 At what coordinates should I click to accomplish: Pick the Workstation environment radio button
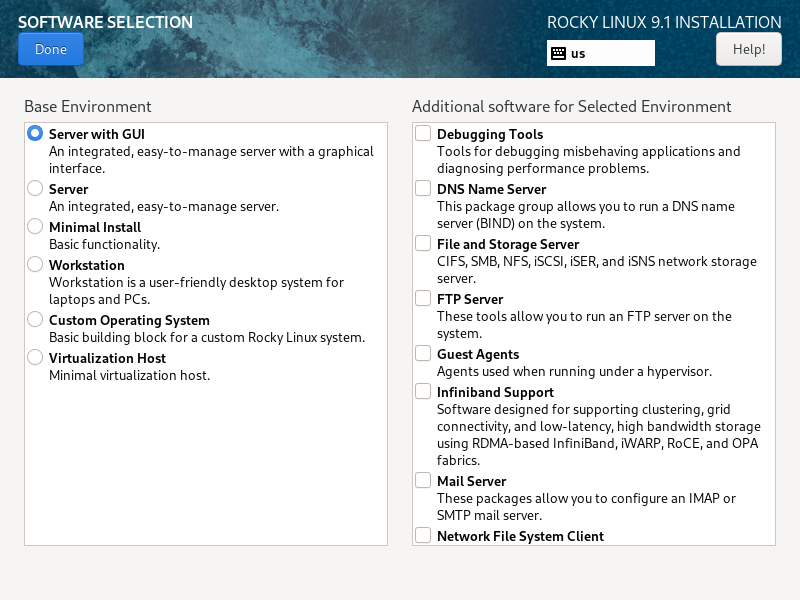tap(35, 265)
